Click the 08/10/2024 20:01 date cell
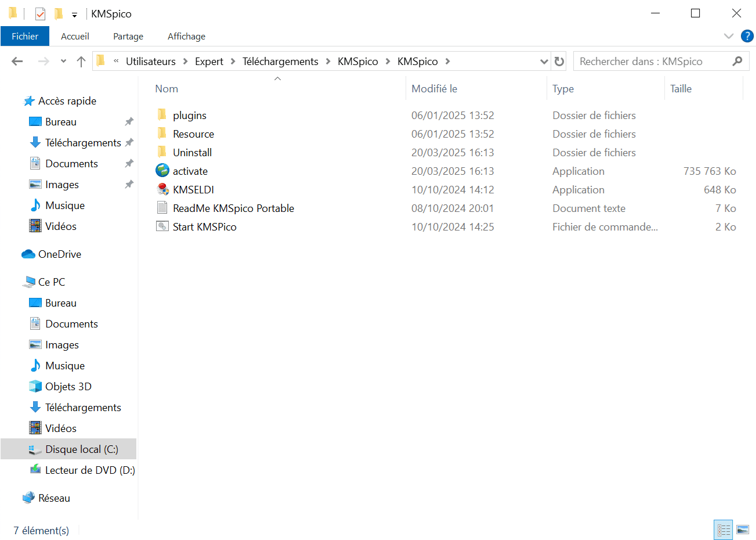This screenshot has width=756, height=540. tap(453, 208)
